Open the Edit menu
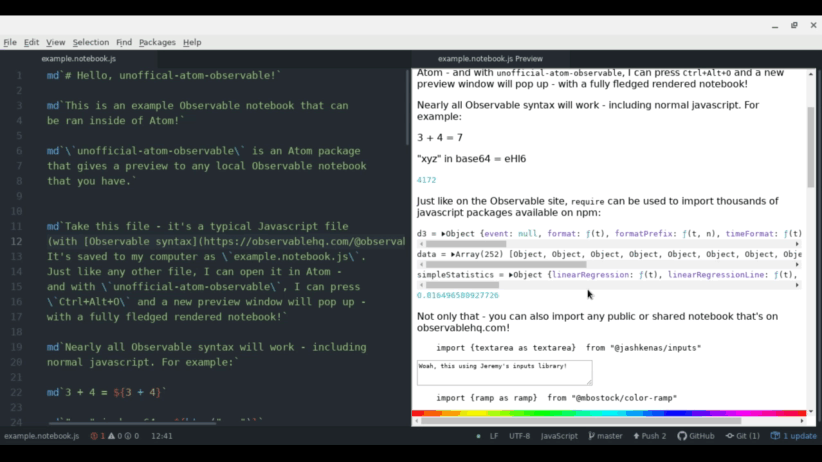 pyautogui.click(x=31, y=42)
